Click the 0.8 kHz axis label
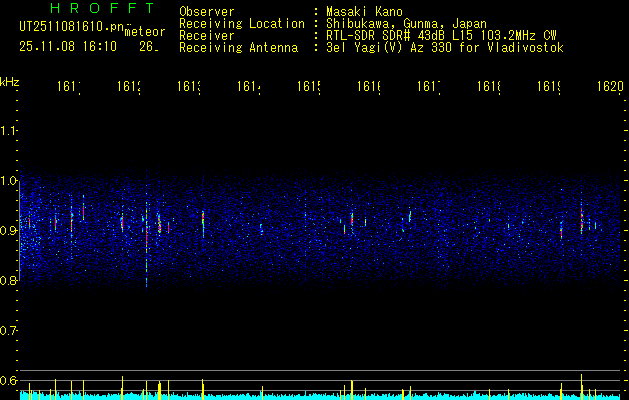The height and width of the screenshot is (400, 629). (8, 280)
